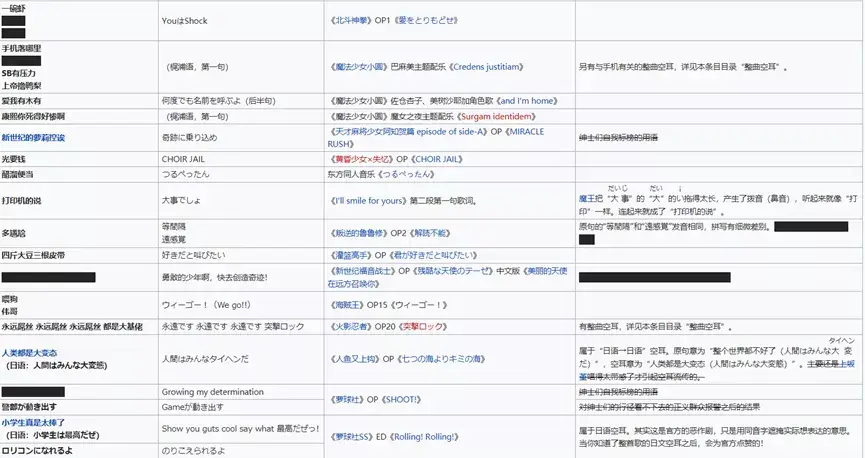Viewport: 865px width, 458px height.
Task: Click the "打印机的说" cell
Action: (21, 201)
